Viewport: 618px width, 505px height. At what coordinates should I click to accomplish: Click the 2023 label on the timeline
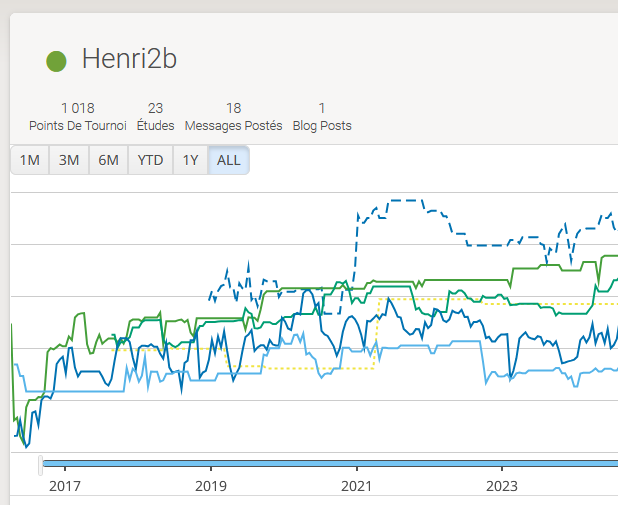(x=502, y=486)
